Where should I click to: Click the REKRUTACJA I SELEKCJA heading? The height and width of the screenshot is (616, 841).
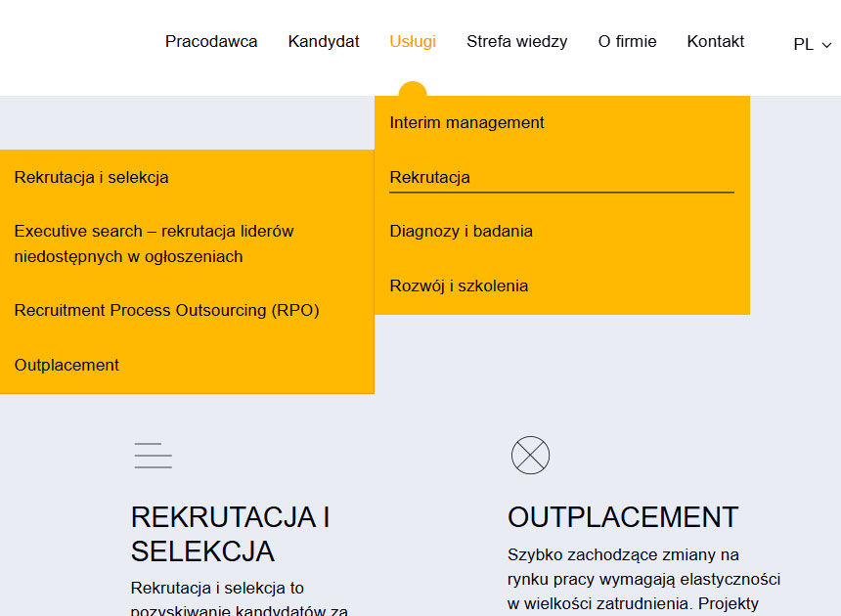click(x=230, y=534)
